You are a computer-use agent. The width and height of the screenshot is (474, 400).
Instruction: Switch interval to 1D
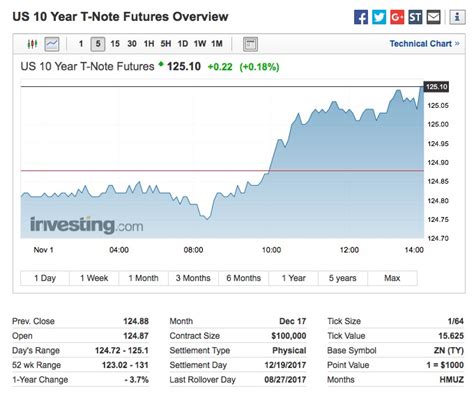(x=183, y=44)
